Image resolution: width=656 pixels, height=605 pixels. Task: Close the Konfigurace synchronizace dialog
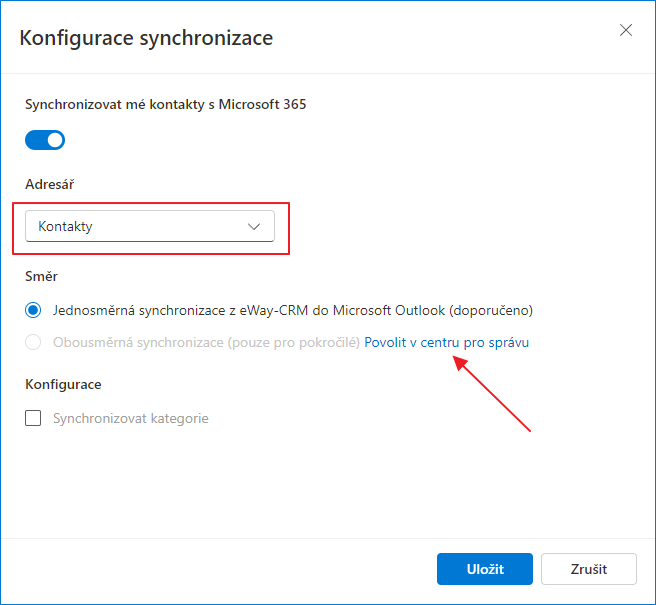pos(625,30)
